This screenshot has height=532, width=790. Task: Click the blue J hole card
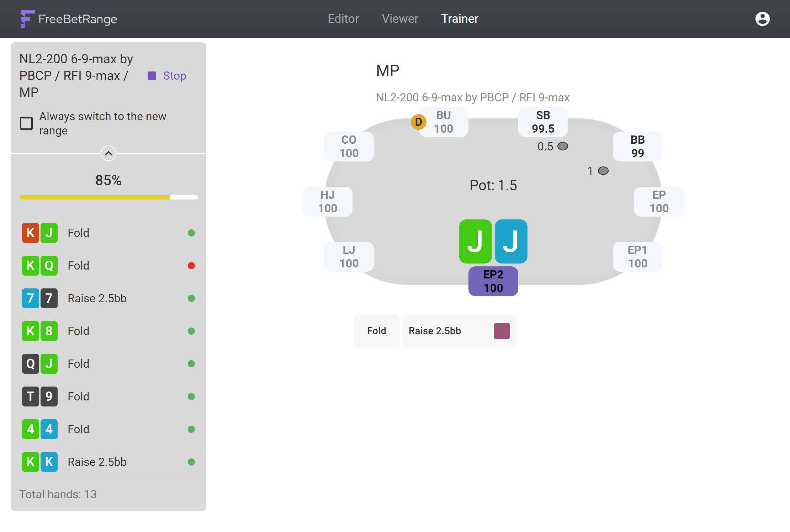511,241
